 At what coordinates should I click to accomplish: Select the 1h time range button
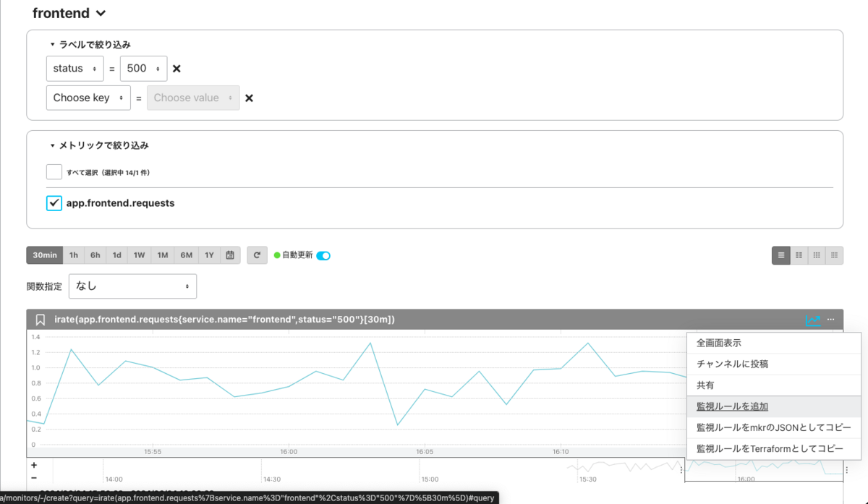click(x=74, y=255)
